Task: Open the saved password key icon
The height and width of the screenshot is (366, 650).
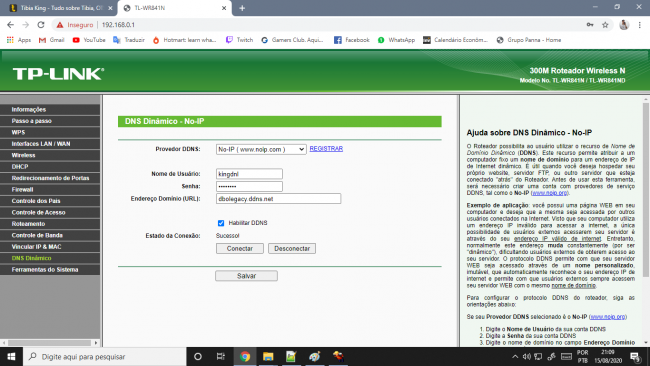Action: click(x=590, y=25)
